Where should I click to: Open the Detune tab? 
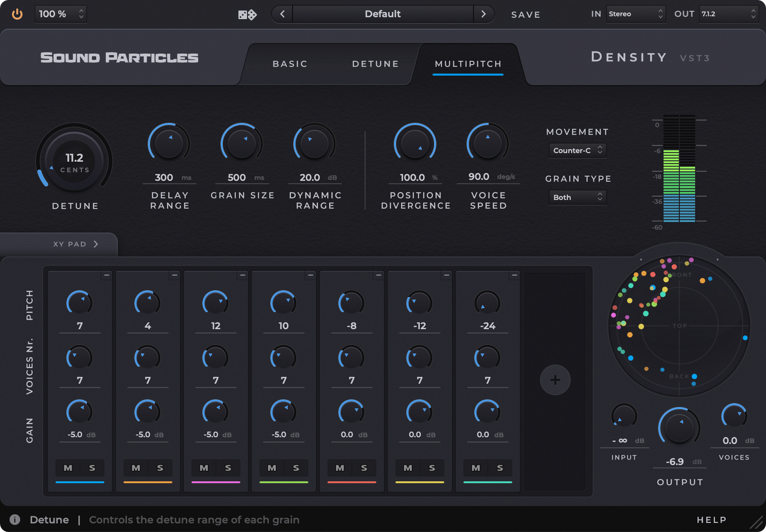pyautogui.click(x=375, y=64)
